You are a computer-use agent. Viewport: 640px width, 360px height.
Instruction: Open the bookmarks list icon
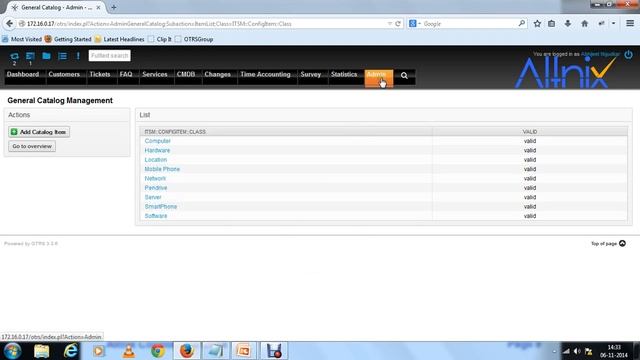(x=551, y=24)
